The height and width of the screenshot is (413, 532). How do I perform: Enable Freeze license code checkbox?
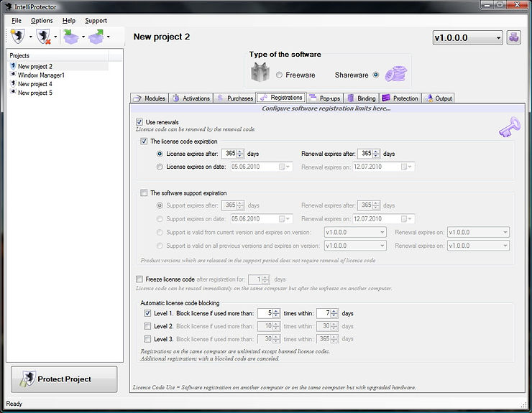(139, 279)
